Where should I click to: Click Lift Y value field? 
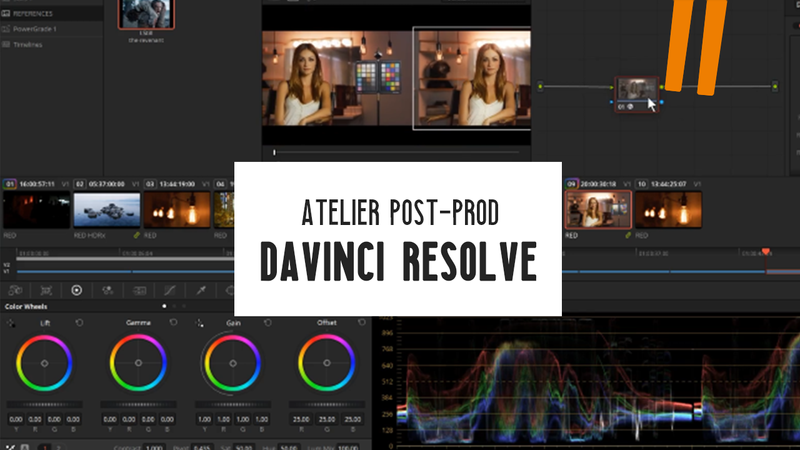(16, 419)
